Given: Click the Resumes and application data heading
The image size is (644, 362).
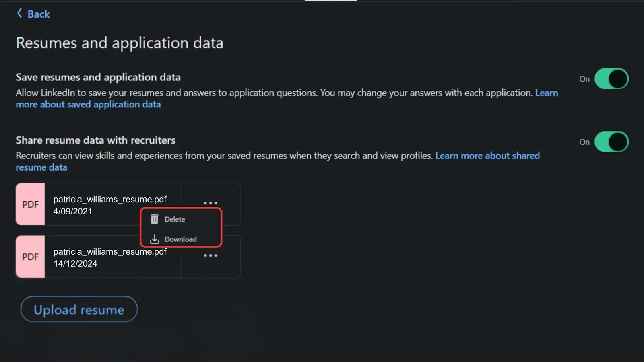Looking at the screenshot, I should point(120,43).
